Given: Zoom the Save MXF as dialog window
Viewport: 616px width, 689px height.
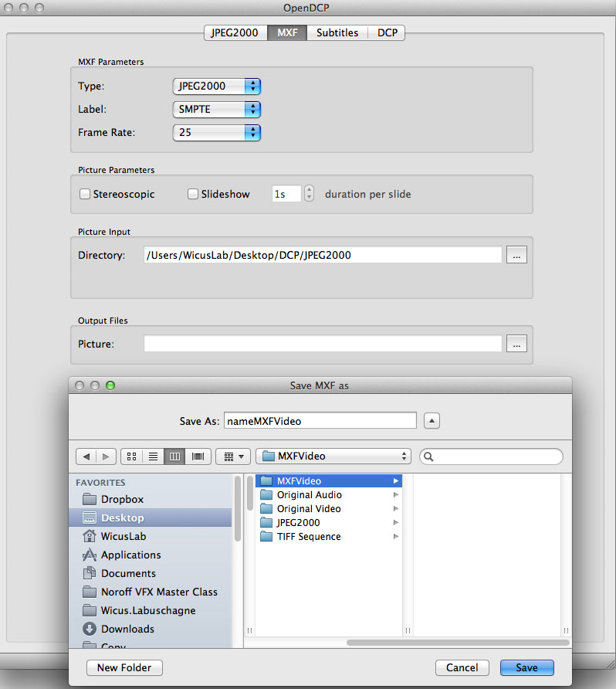Looking at the screenshot, I should click(x=110, y=385).
